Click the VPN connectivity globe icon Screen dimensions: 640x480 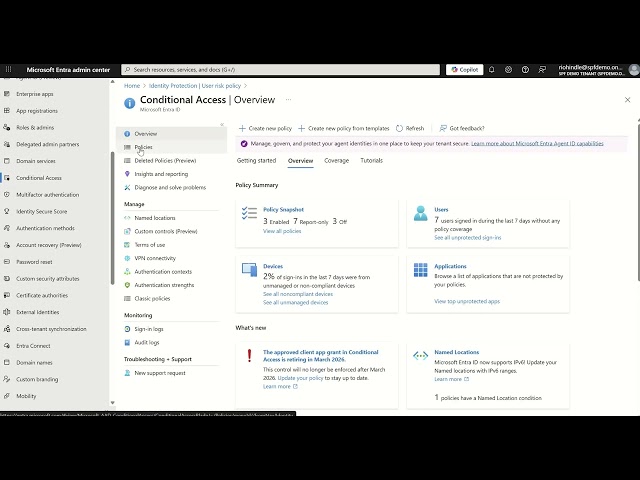pyautogui.click(x=127, y=258)
